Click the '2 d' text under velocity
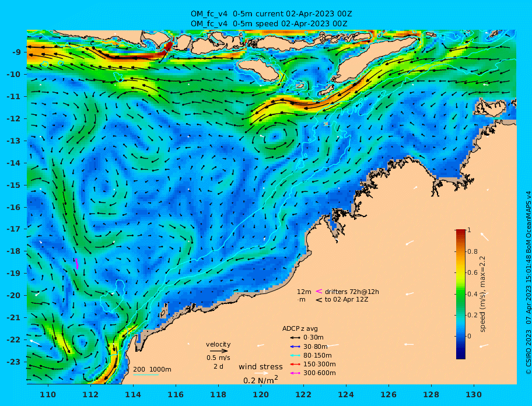The height and width of the screenshot is (406, 532). 218,367
